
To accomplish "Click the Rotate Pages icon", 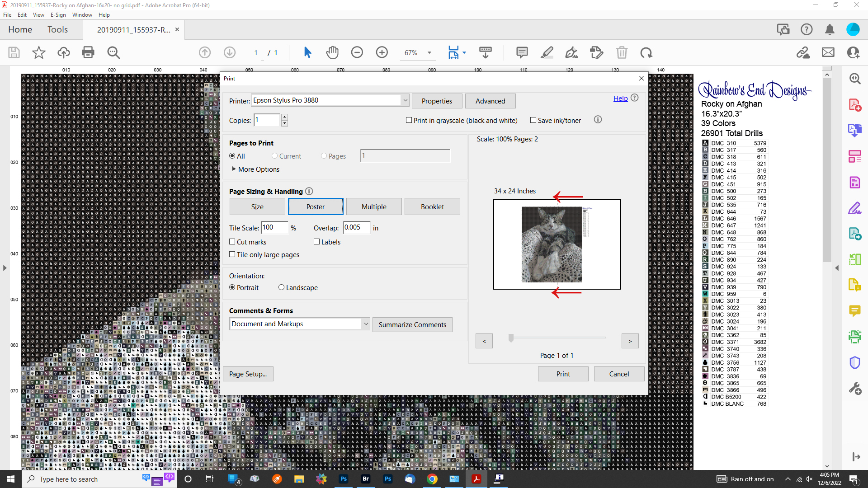I will 646,52.
